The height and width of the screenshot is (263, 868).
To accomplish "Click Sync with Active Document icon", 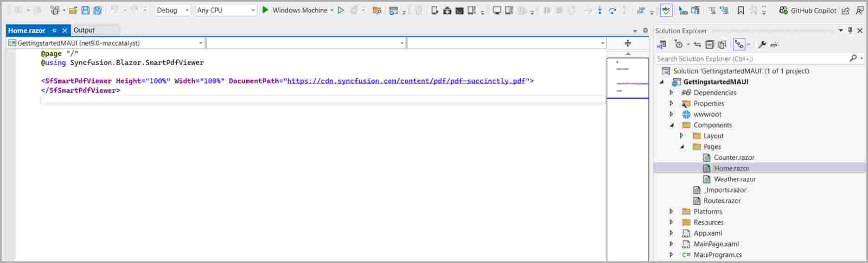I will click(x=697, y=44).
